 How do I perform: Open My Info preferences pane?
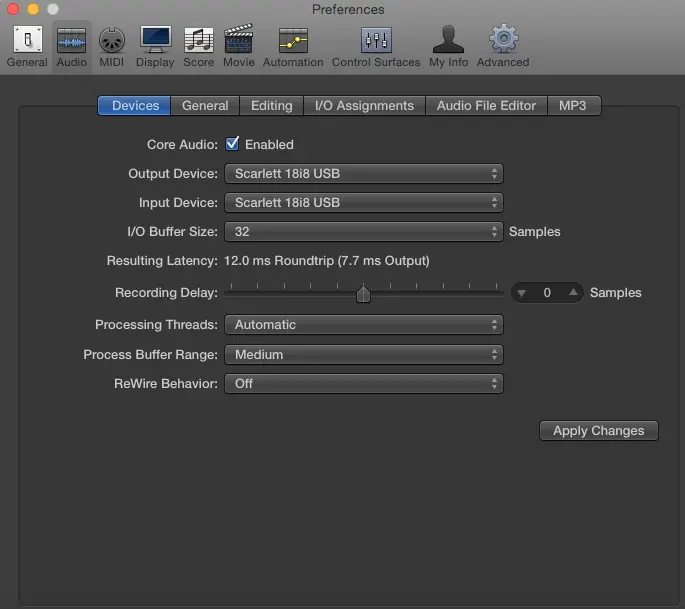(449, 46)
